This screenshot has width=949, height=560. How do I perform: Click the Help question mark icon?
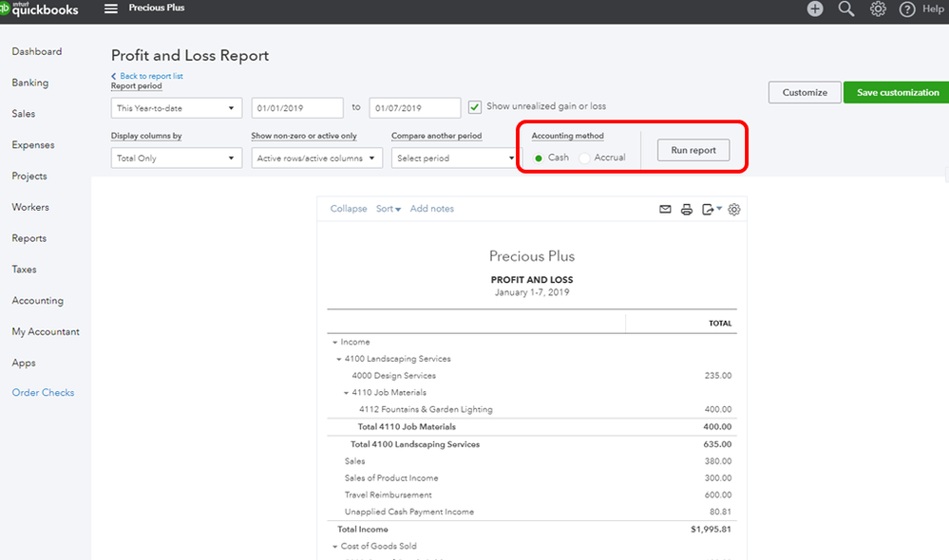point(906,9)
